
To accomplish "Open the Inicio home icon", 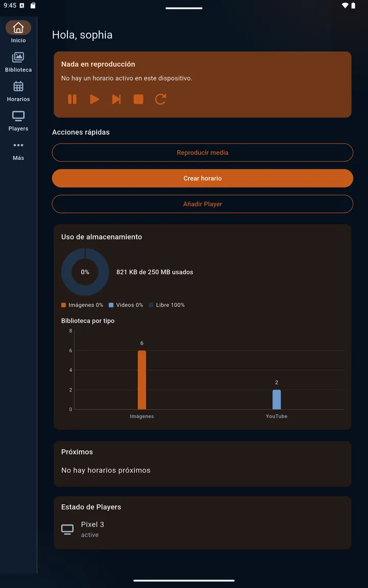I will [x=18, y=28].
